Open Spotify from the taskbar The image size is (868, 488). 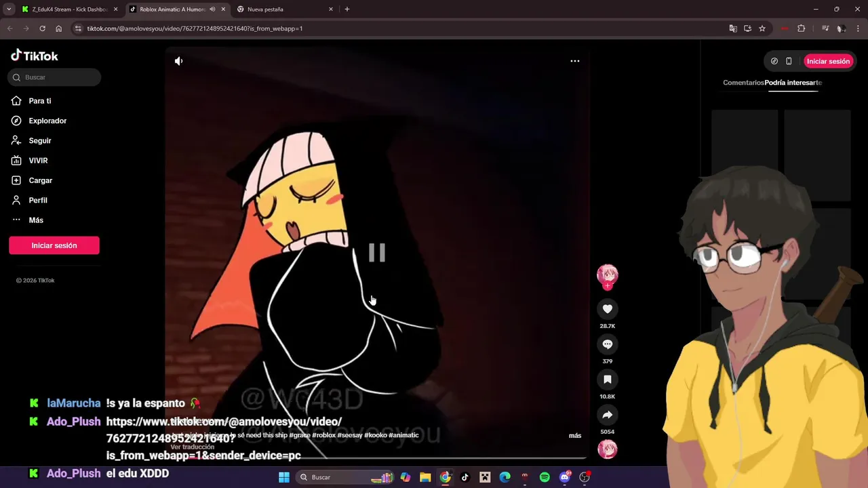(x=545, y=477)
